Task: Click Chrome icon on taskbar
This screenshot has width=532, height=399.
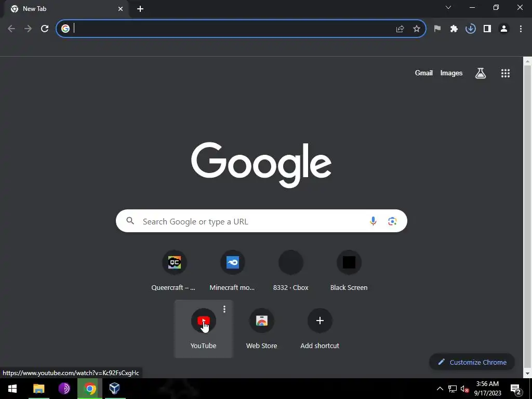Action: pyautogui.click(x=89, y=389)
